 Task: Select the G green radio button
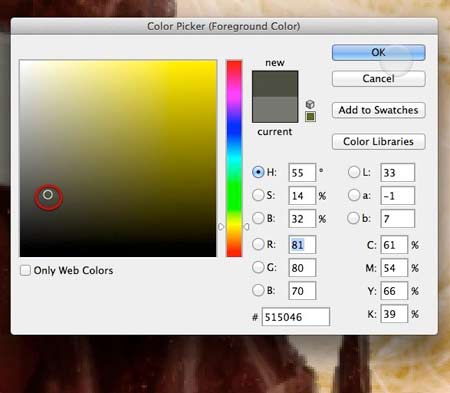[x=258, y=267]
